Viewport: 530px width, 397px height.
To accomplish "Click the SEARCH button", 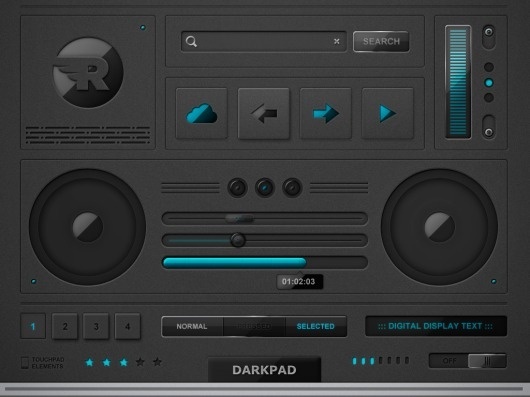I will [381, 42].
